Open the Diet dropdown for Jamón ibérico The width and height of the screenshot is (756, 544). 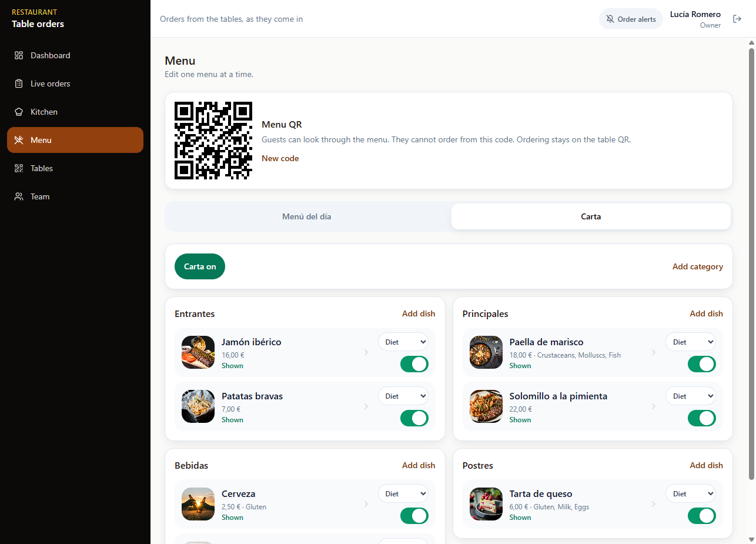[x=403, y=342]
